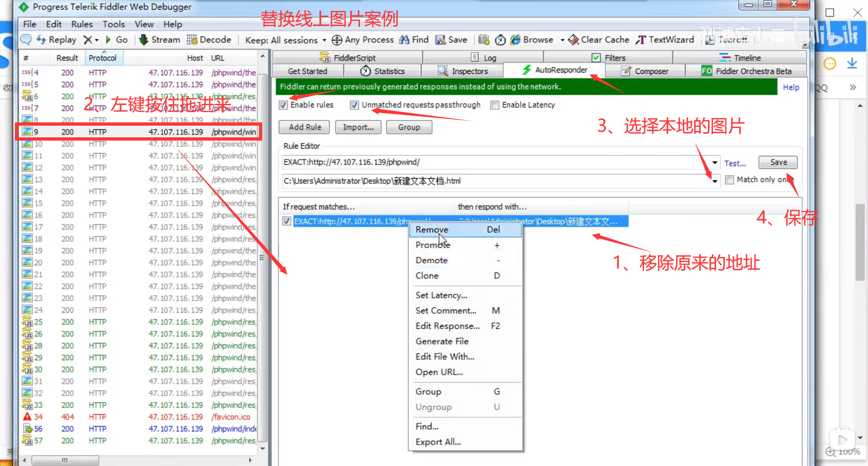Viewport: 868px width, 466px height.
Task: Open the Tools menu
Action: point(114,24)
